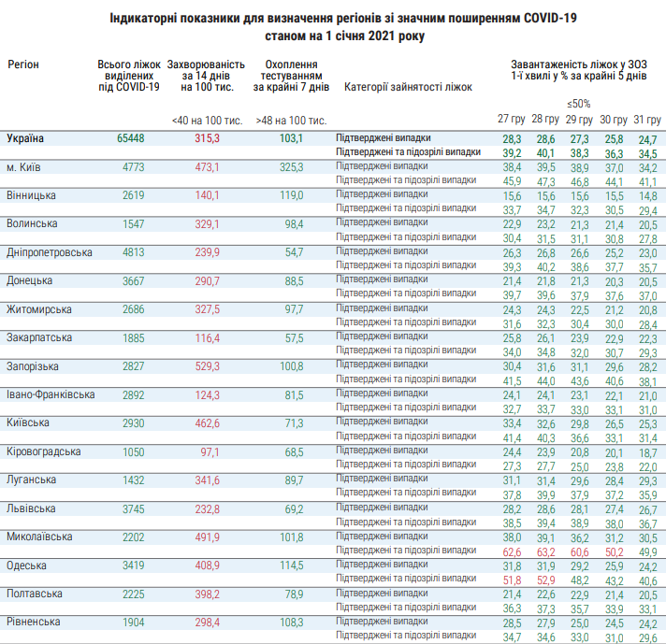
Task: Click the 'Дніпропетровська' region name
Action: tap(50, 251)
